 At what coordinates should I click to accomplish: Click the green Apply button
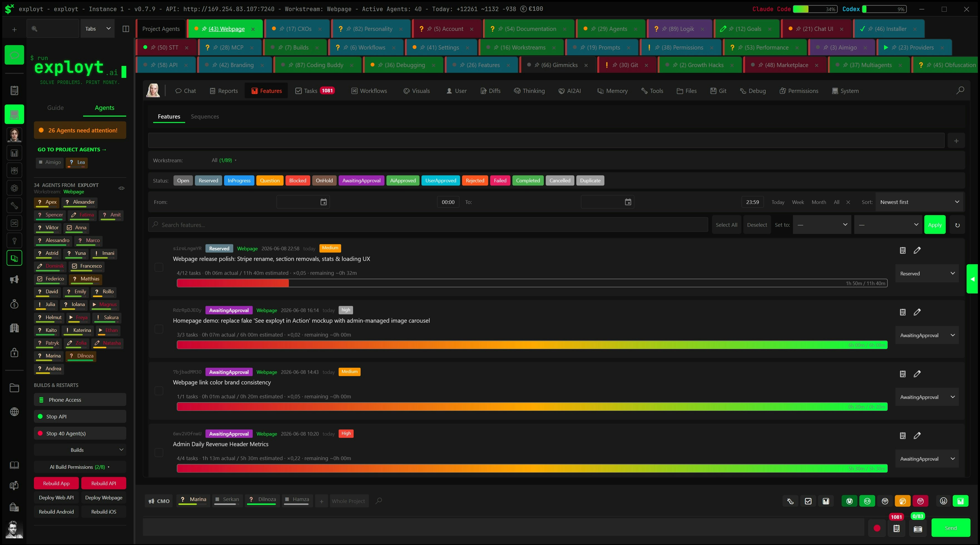[x=935, y=225]
